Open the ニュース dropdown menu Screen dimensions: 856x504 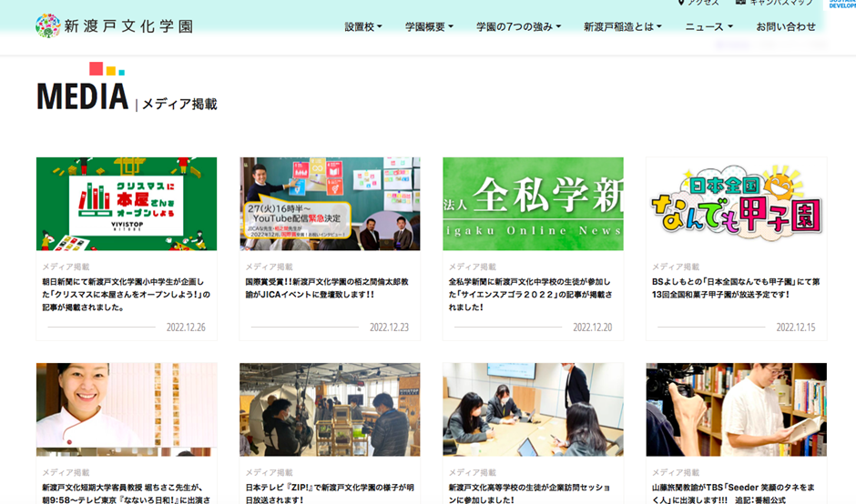[x=709, y=26]
